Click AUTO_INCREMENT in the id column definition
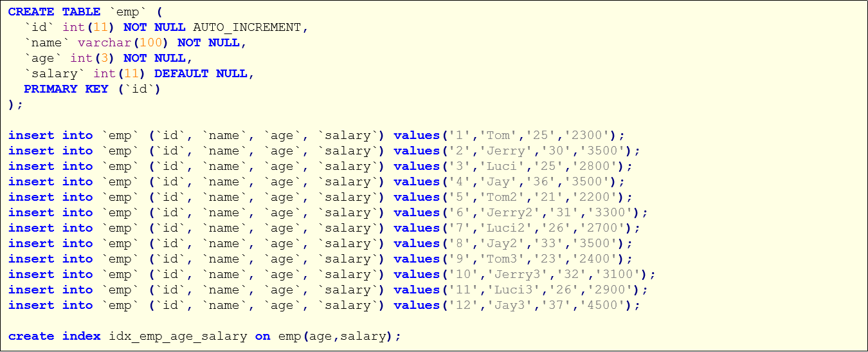 tap(248, 27)
